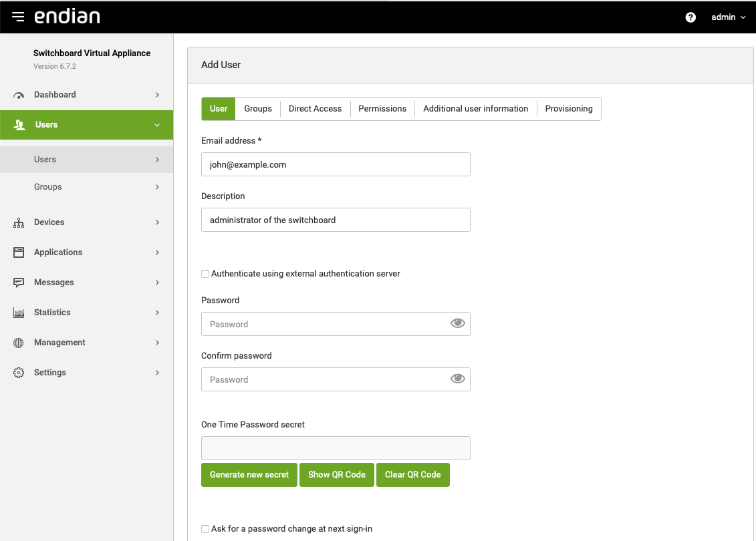756x541 pixels.
Task: Click the Management globe icon
Action: pyautogui.click(x=19, y=343)
